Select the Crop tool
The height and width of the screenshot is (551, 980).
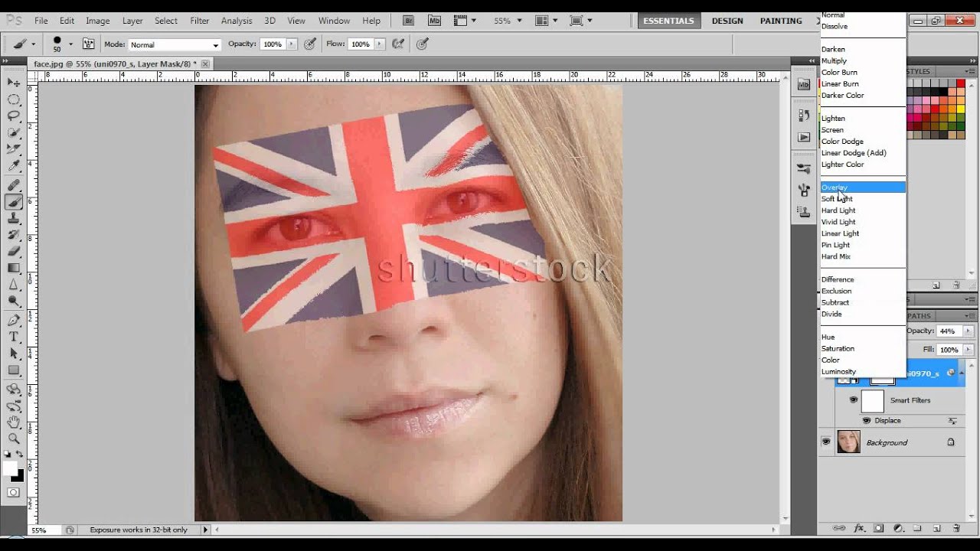[x=14, y=150]
